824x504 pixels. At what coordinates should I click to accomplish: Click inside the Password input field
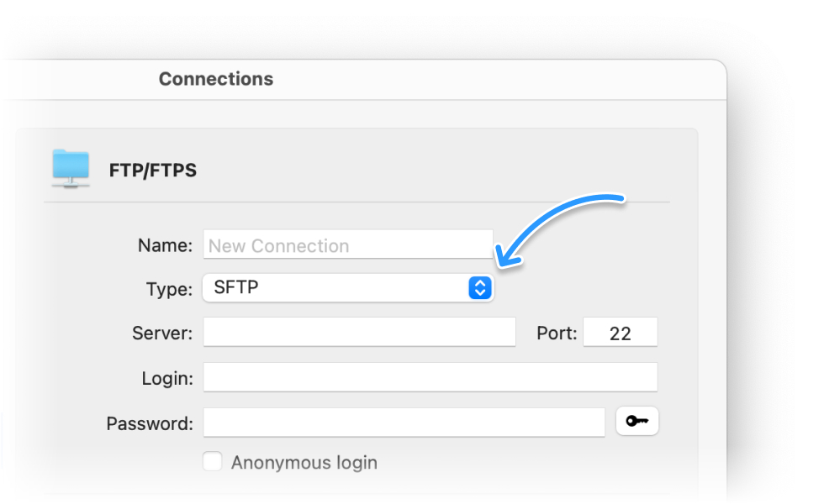(x=404, y=423)
